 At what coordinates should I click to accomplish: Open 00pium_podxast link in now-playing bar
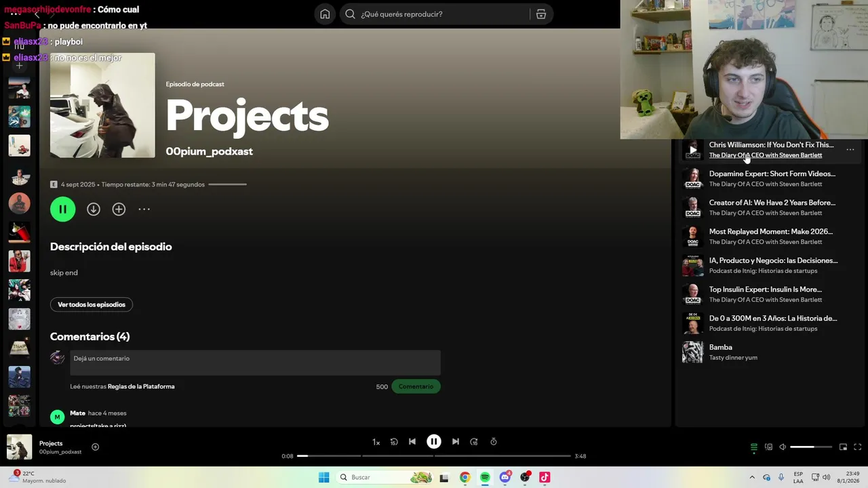tap(60, 452)
